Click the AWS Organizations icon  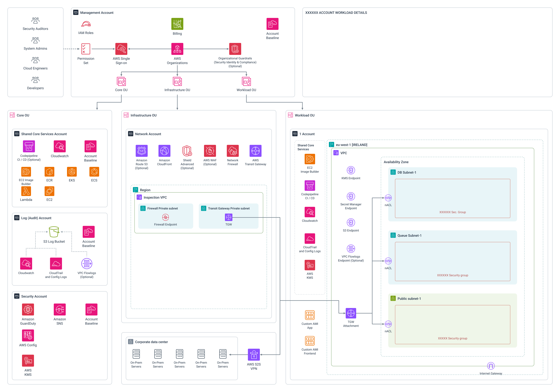[x=177, y=49]
